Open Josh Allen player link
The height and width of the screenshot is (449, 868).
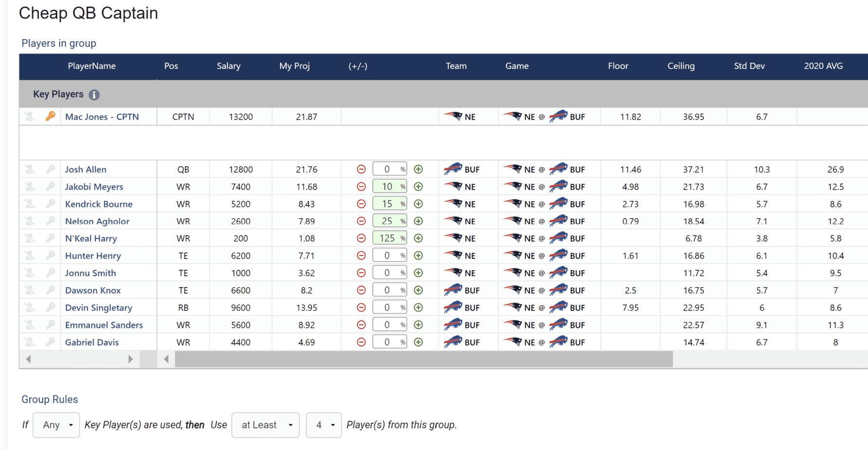pyautogui.click(x=86, y=169)
